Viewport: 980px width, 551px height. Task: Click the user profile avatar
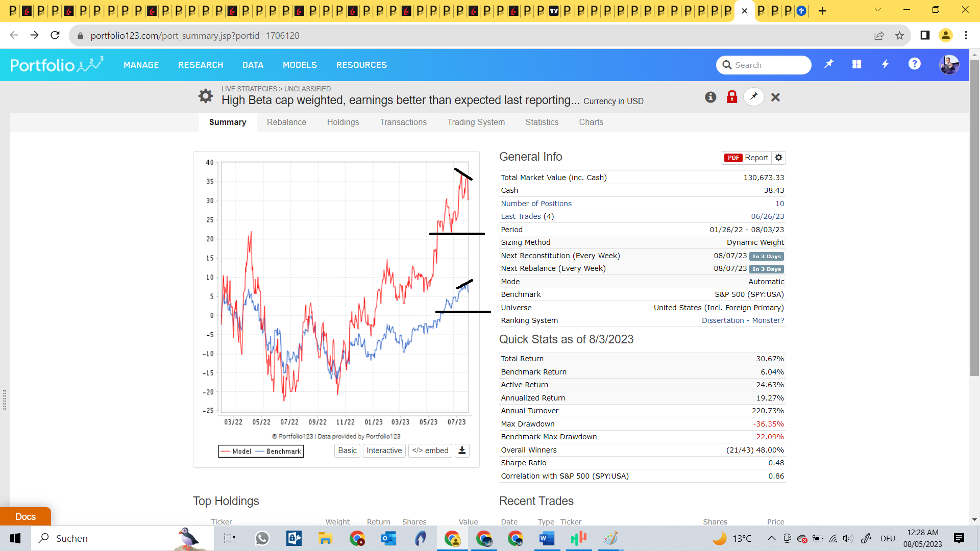(949, 65)
